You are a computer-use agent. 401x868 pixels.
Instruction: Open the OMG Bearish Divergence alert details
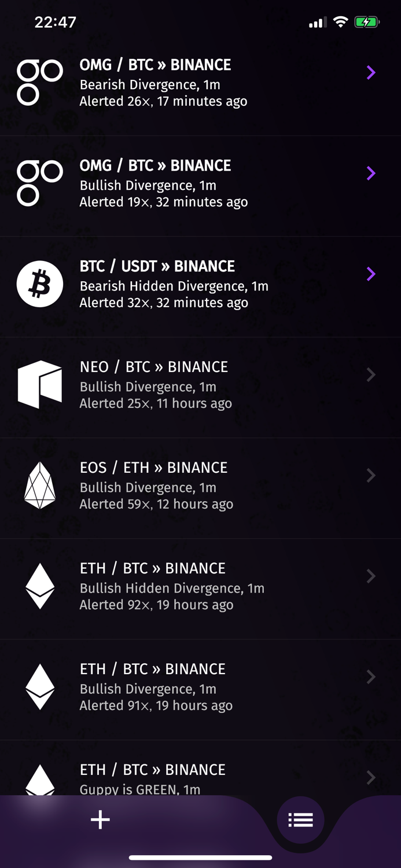tap(370, 73)
